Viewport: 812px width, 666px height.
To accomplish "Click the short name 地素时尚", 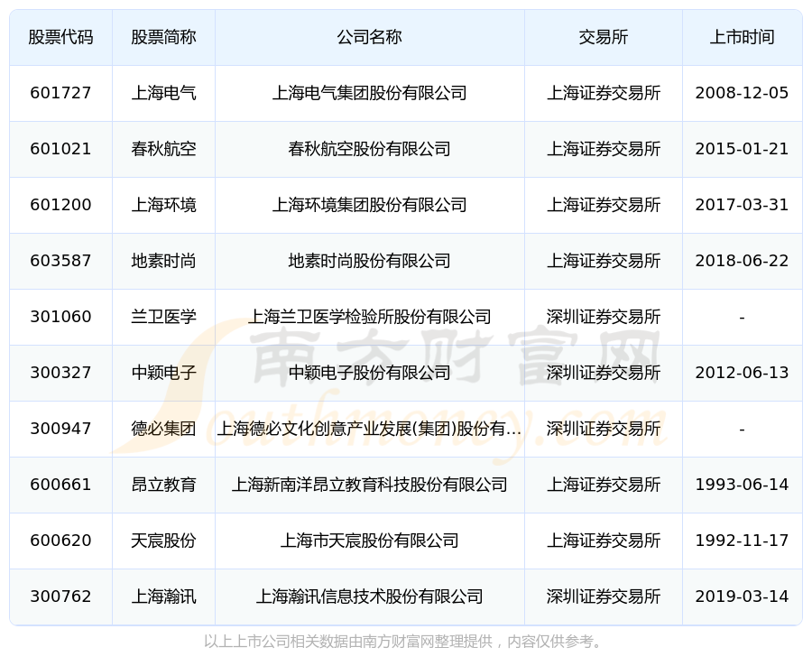I will (163, 261).
